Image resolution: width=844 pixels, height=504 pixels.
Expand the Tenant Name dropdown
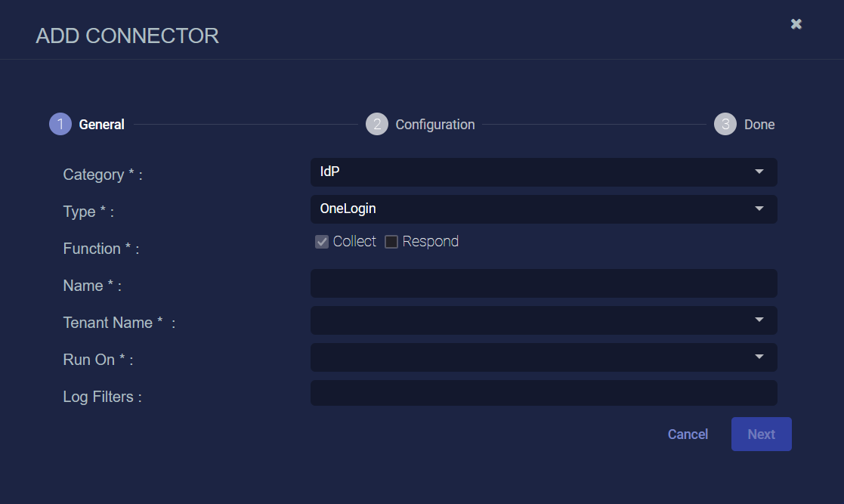543,320
